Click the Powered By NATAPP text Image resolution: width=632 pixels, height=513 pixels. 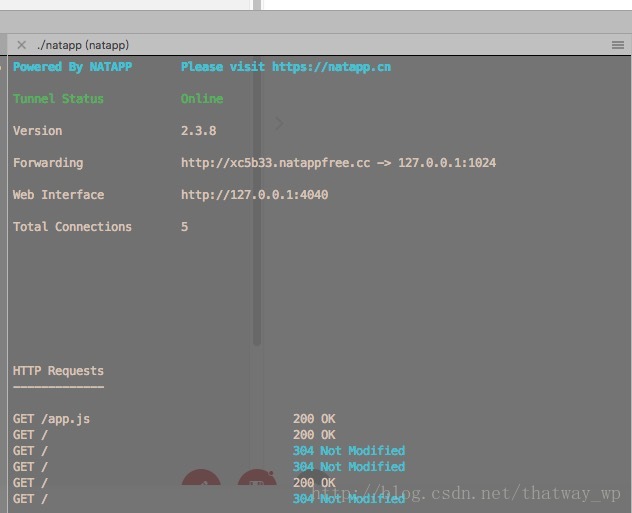click(x=73, y=67)
